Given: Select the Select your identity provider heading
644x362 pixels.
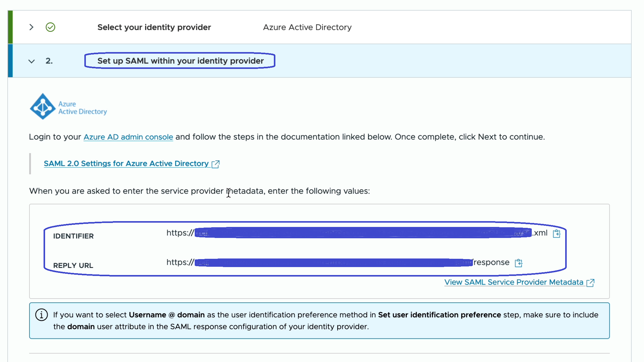Looking at the screenshot, I should tap(154, 27).
